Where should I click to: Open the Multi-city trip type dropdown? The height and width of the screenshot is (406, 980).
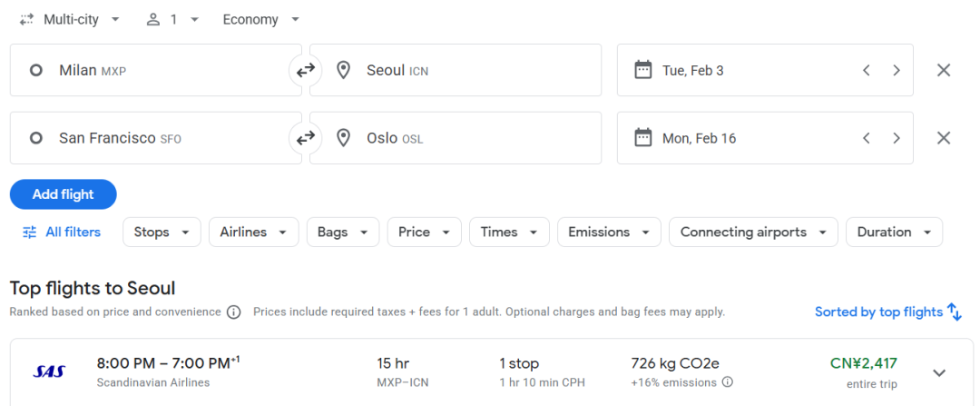click(70, 19)
